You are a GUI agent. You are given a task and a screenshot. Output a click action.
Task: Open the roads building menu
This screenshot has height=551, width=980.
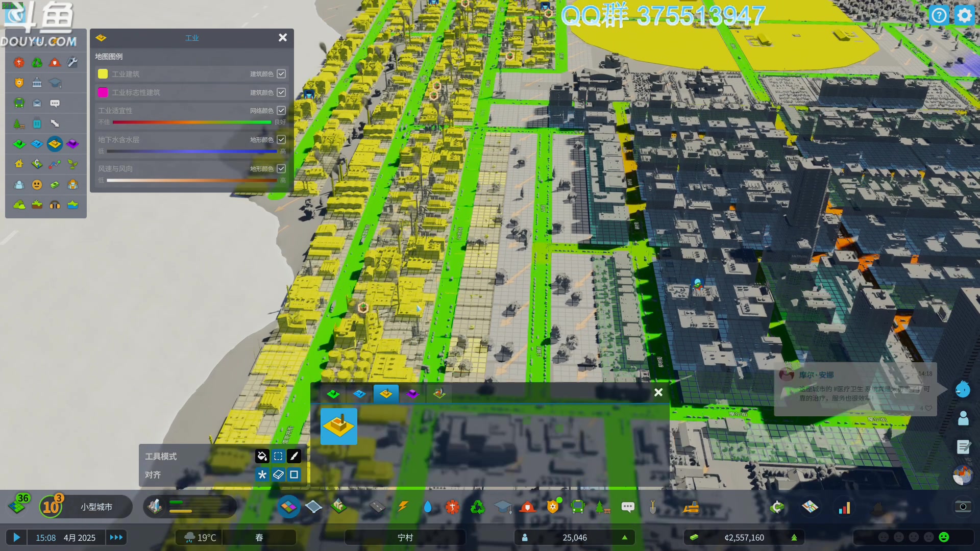pos(377,507)
